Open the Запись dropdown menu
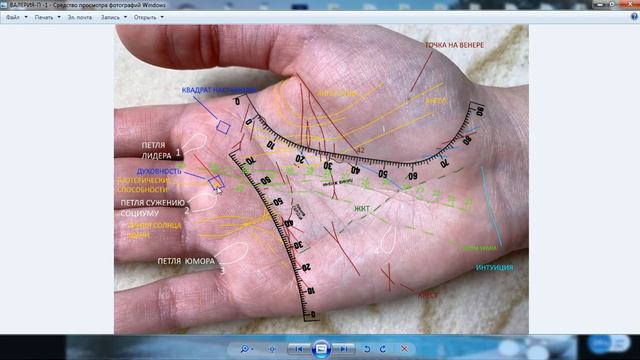The width and height of the screenshot is (640, 360). [113, 17]
